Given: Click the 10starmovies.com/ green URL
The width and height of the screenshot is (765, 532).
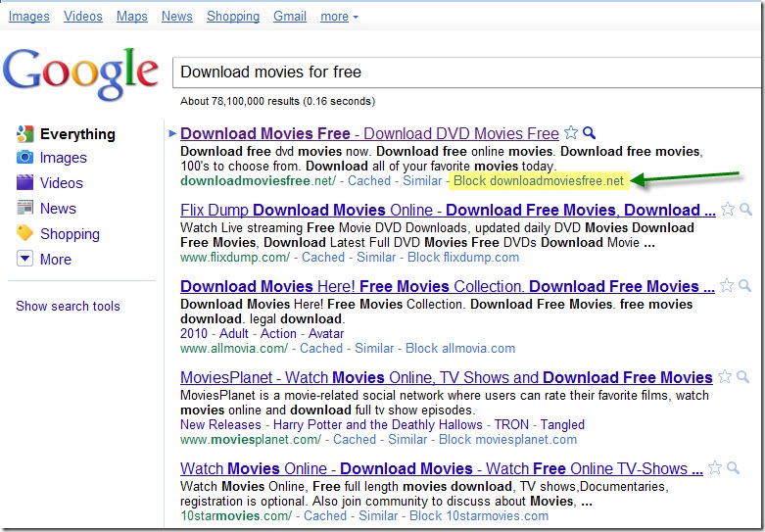Looking at the screenshot, I should click(x=236, y=516).
